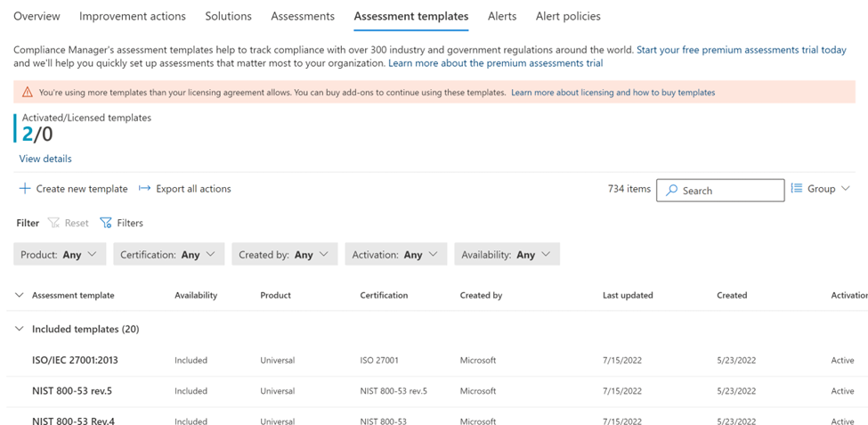Sort by Created column header
The image size is (868, 425).
point(732,295)
